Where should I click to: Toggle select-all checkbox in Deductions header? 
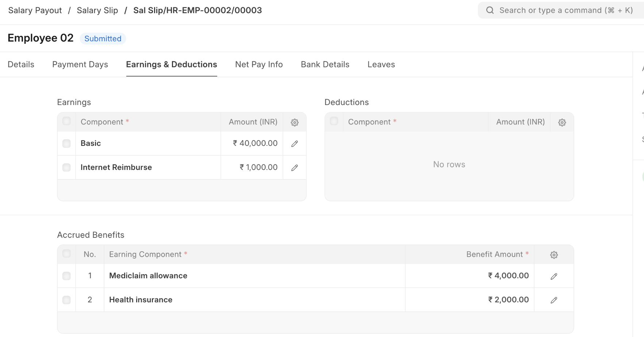pyautogui.click(x=334, y=121)
